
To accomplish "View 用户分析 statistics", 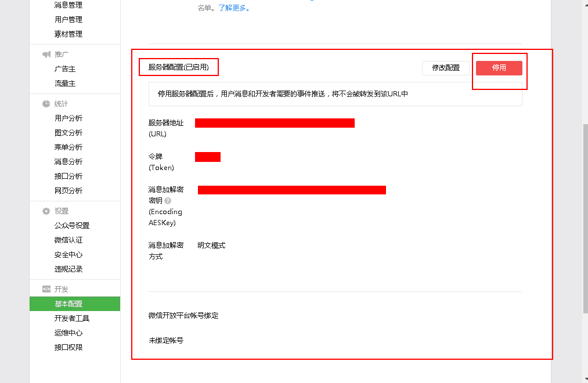I will [68, 118].
